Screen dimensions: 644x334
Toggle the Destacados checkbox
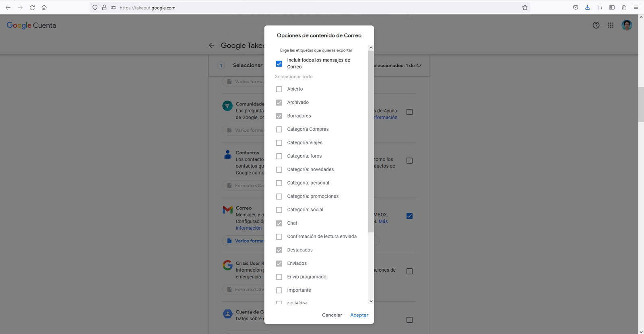click(279, 250)
